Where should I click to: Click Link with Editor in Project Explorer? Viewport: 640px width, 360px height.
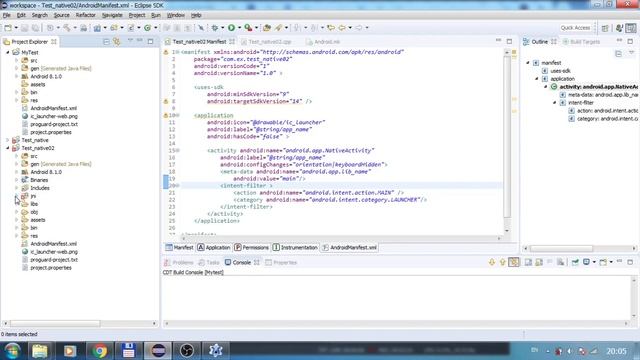tap(117, 42)
